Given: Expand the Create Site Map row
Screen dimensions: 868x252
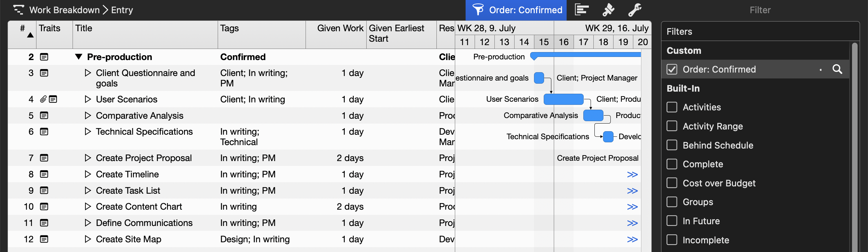Looking at the screenshot, I should click(x=88, y=239).
